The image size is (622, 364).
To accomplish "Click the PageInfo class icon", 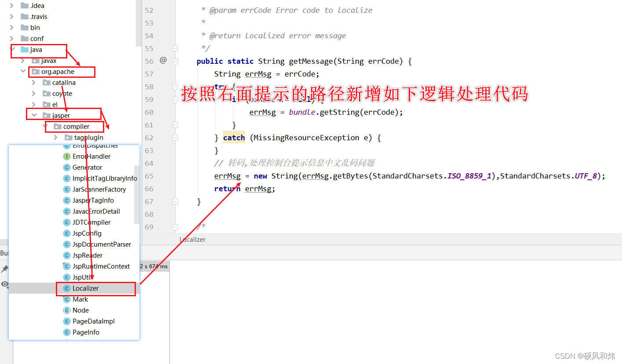I will coord(67,332).
